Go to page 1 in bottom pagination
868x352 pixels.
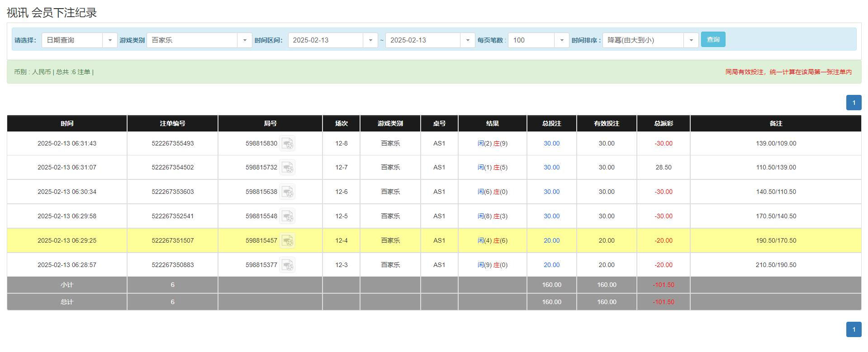(854, 329)
